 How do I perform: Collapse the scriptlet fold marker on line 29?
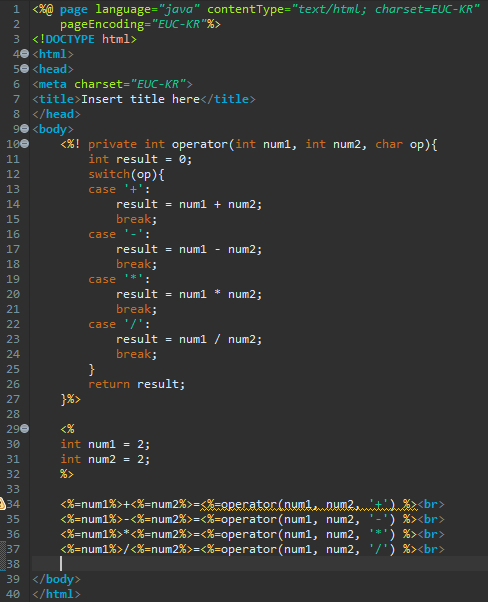coord(25,428)
